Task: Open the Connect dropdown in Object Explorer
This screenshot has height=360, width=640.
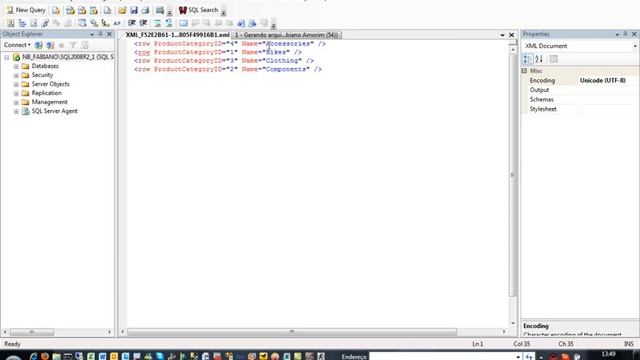Action: 17,45
